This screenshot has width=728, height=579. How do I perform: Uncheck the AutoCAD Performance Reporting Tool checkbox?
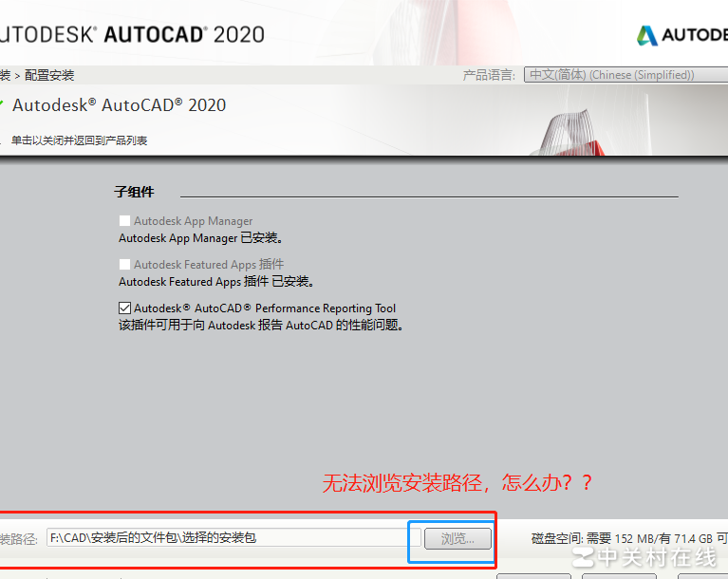tap(124, 308)
